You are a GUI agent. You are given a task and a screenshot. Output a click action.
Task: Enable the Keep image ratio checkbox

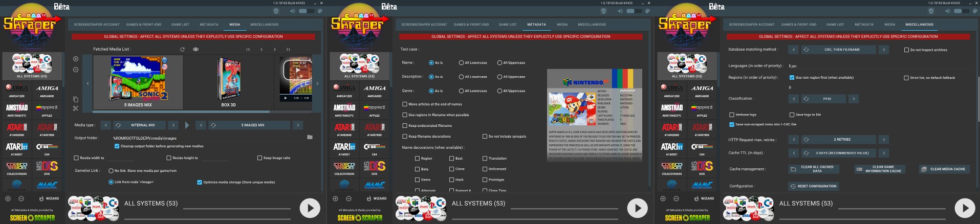pos(260,158)
